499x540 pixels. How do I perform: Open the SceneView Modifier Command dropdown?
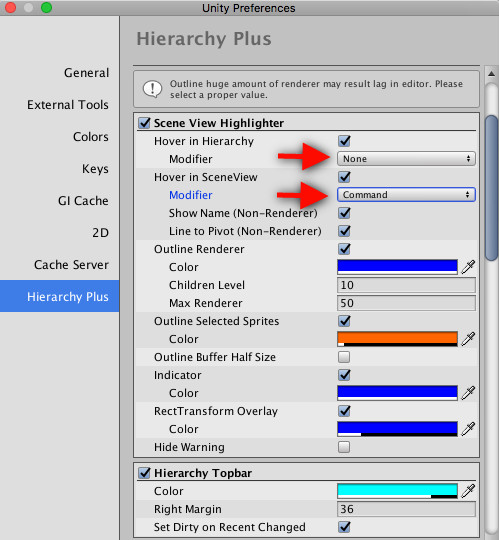(406, 195)
